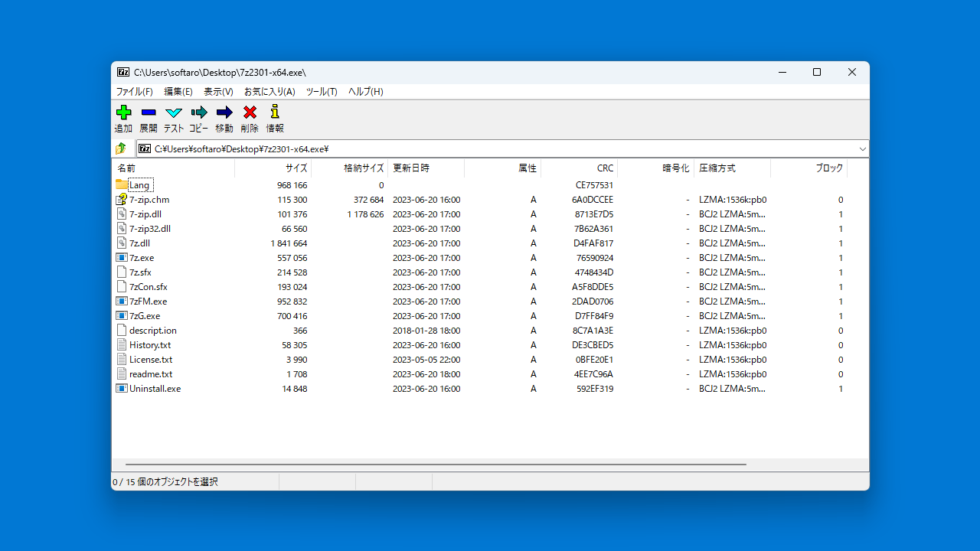Sort by the 暗号化 column header

point(656,168)
